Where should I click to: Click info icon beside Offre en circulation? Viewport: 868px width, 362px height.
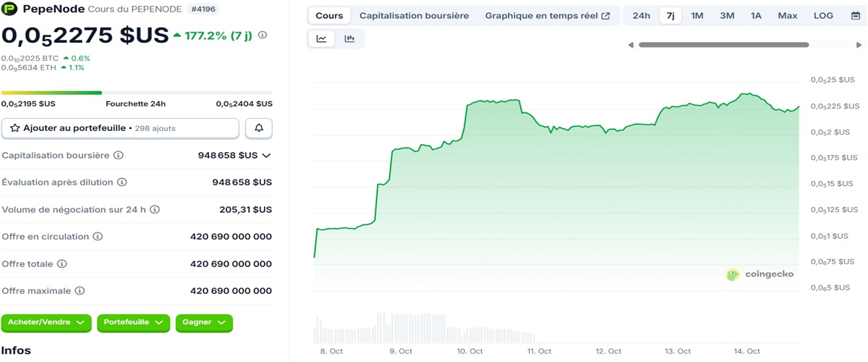[98, 237]
